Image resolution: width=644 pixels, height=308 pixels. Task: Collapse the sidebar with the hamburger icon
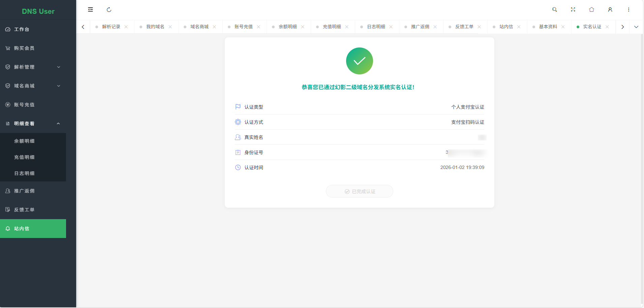(90, 9)
